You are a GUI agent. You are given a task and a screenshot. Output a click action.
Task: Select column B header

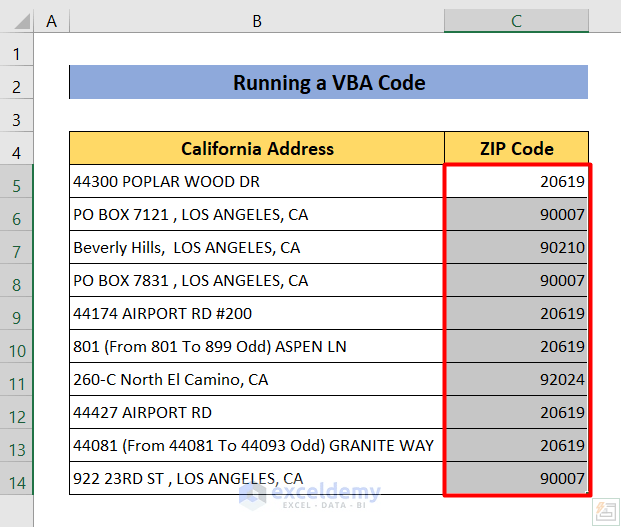tap(257, 21)
